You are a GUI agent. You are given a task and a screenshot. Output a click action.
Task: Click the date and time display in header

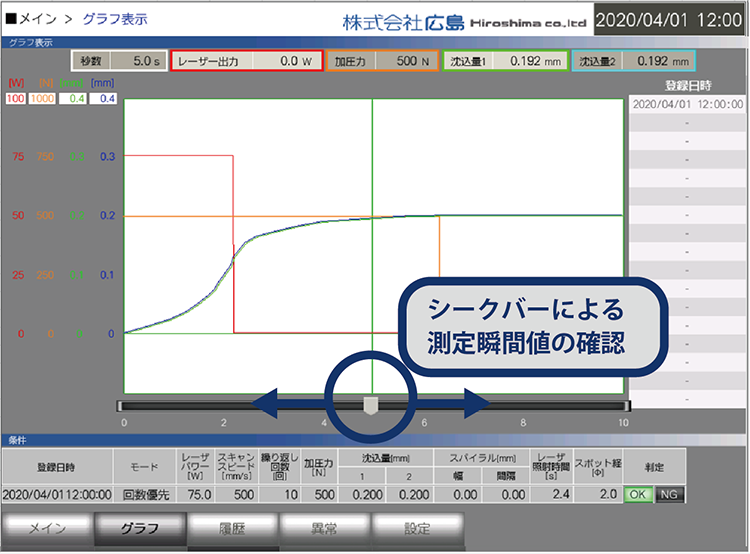coord(670,20)
